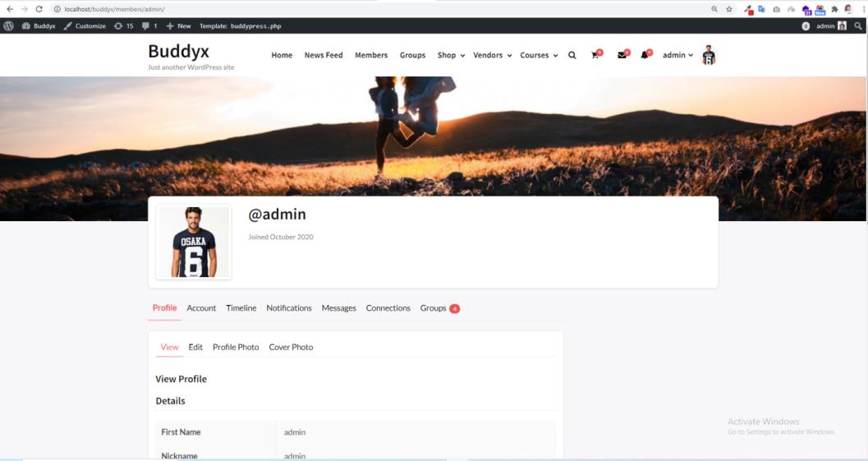Open the Cover Photo sub-tab
The image size is (868, 461).
tap(291, 347)
